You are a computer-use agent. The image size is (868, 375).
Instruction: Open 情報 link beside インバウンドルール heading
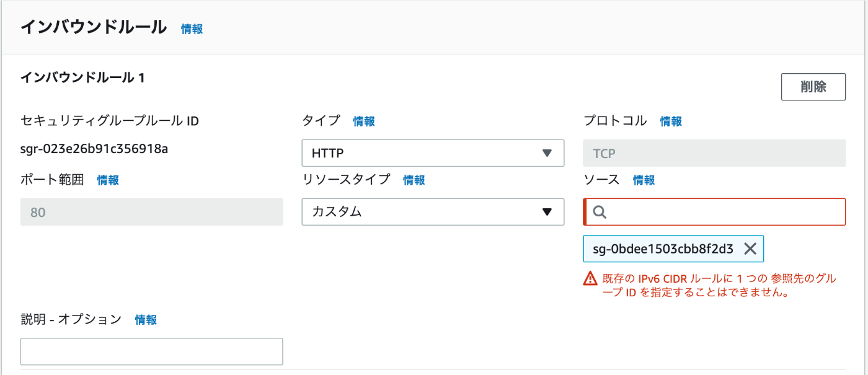(x=192, y=29)
